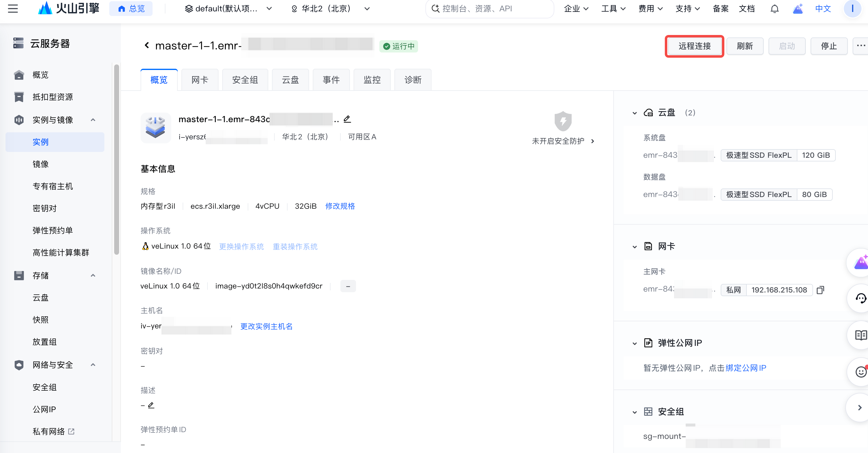The width and height of the screenshot is (868, 453).
Task: Select the 概览 tab
Action: tap(159, 80)
